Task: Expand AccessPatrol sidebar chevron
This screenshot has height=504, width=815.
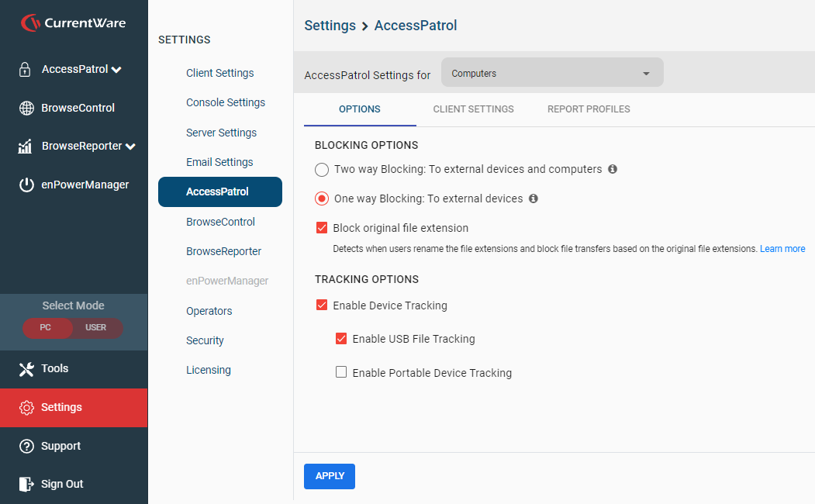Action: pyautogui.click(x=116, y=70)
